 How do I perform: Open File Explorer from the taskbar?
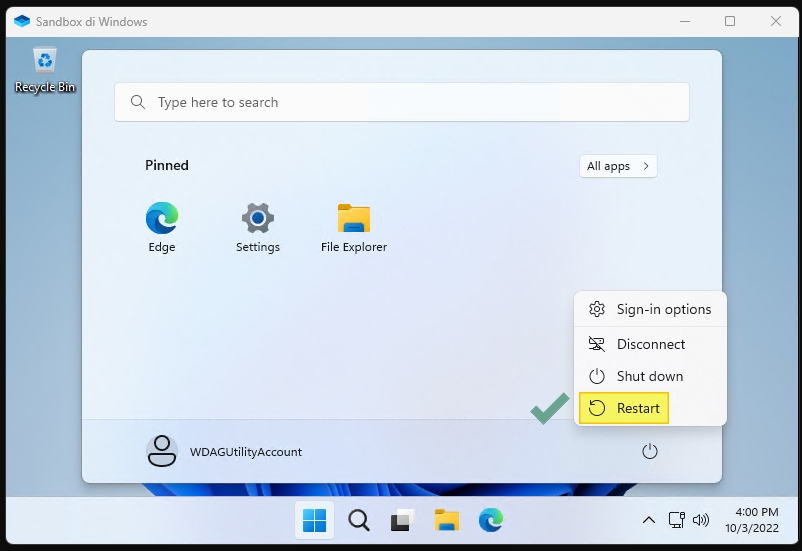447,520
